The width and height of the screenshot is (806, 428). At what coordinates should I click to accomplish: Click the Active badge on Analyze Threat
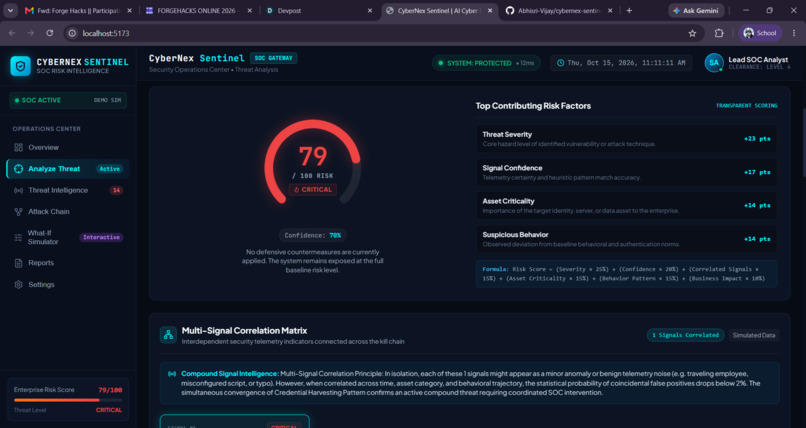coord(109,169)
